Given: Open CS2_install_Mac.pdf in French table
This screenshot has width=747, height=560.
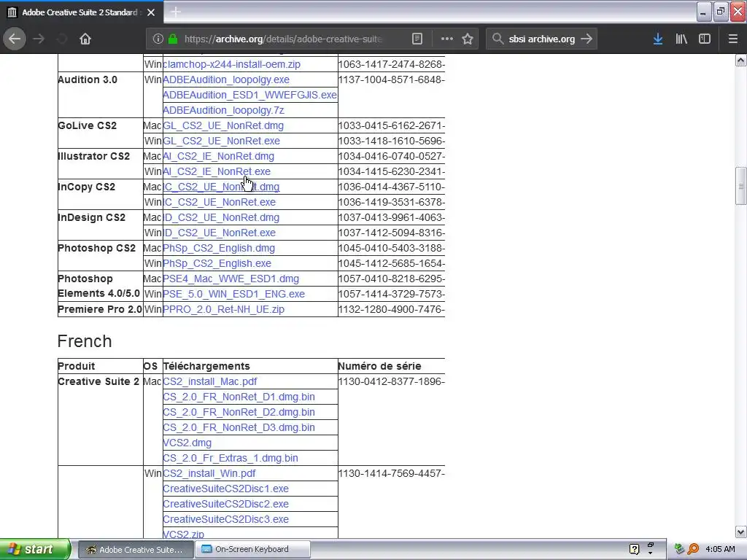Looking at the screenshot, I should pyautogui.click(x=209, y=381).
